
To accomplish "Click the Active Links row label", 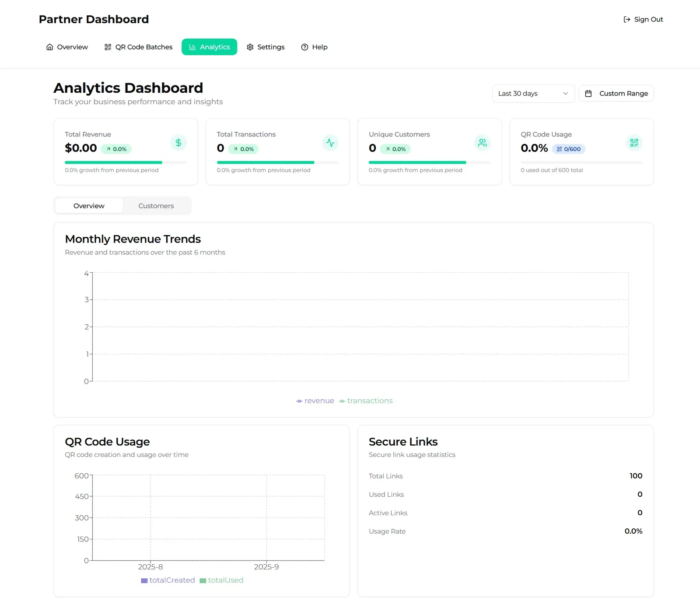I will pos(388,513).
